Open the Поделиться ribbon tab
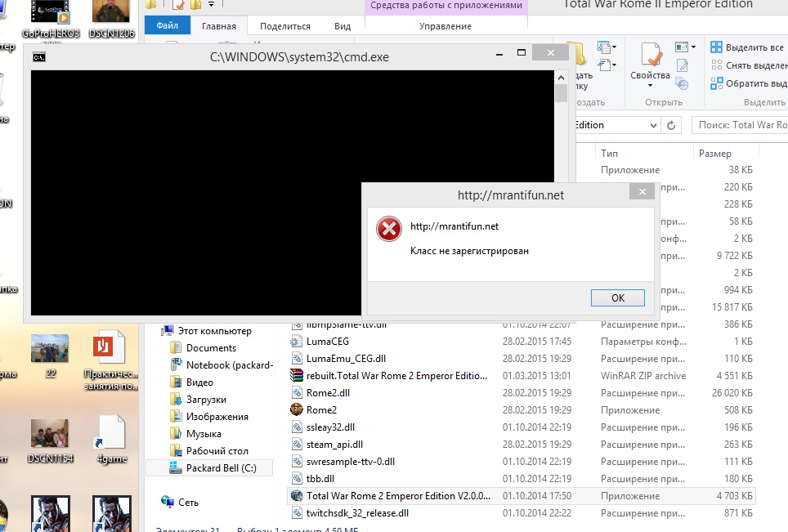The width and height of the screenshot is (788, 532). click(x=285, y=26)
